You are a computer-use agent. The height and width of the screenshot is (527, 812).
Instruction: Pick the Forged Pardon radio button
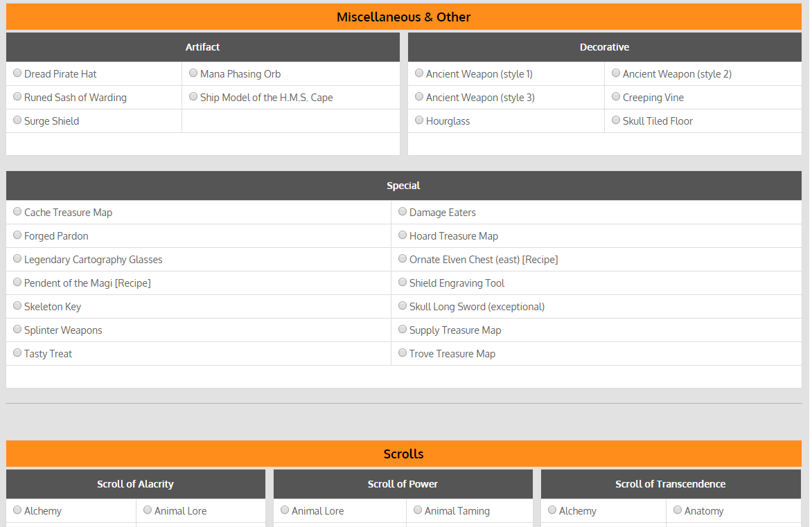pos(17,235)
